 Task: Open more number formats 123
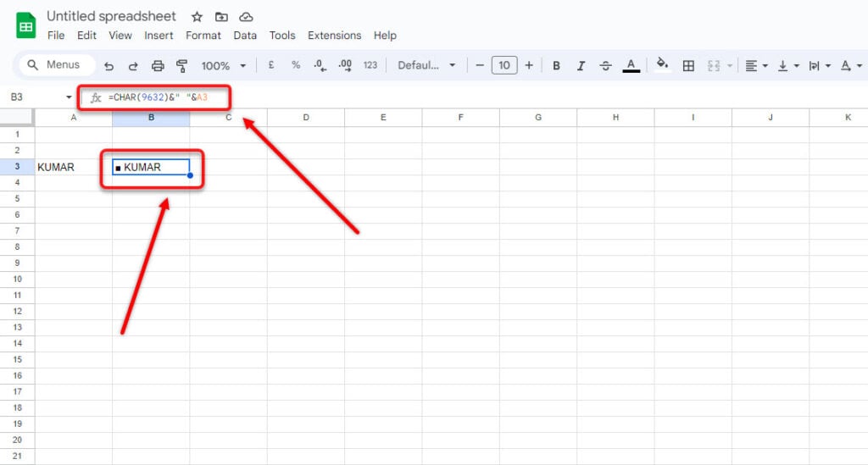(370, 65)
